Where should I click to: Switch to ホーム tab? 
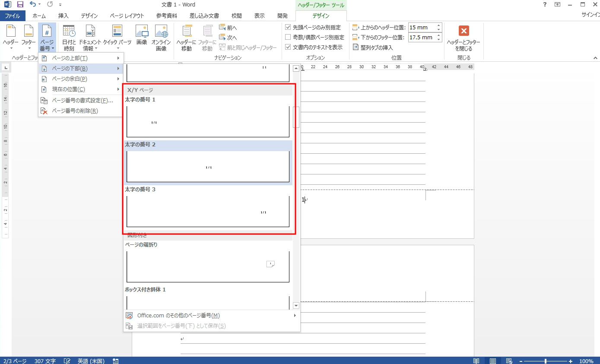click(x=39, y=16)
